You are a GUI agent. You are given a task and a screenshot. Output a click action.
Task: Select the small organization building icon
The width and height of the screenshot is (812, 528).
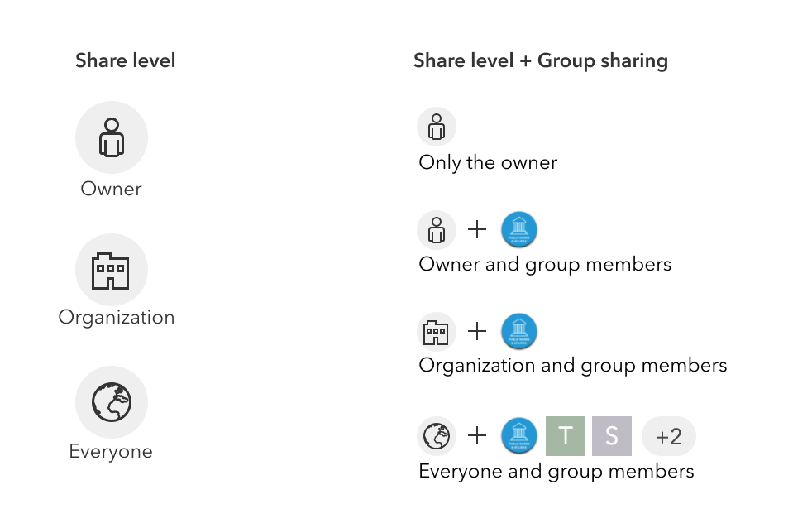pos(437,332)
